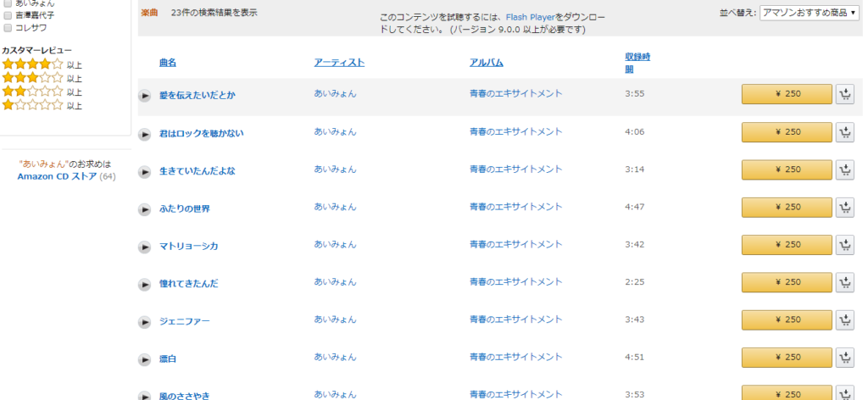Open song title 風のささやき

[x=185, y=396]
